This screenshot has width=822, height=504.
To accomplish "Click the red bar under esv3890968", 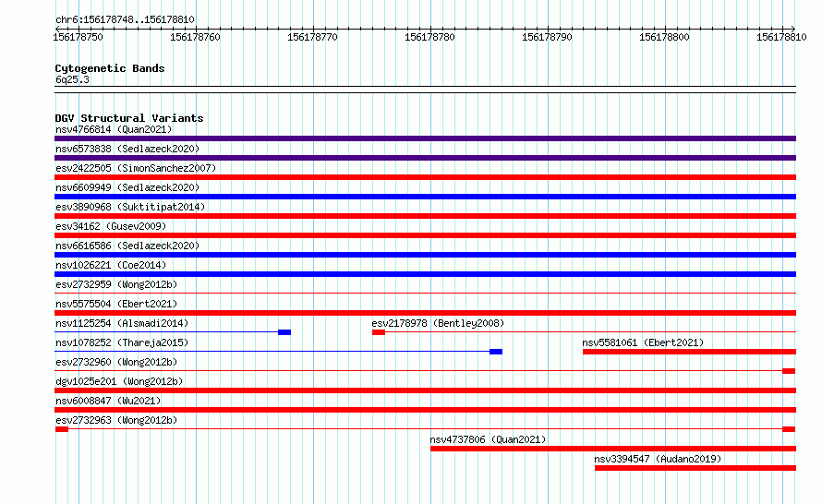I will point(425,216).
